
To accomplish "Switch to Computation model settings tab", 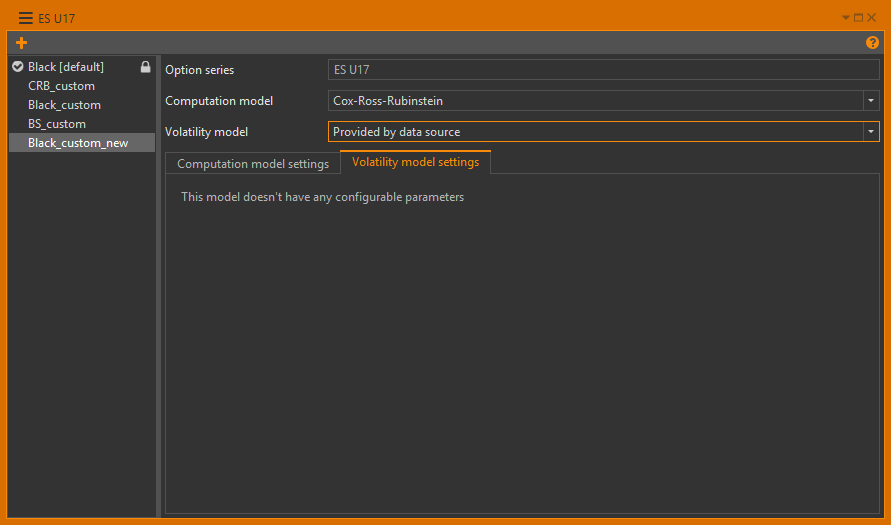I will tap(253, 164).
